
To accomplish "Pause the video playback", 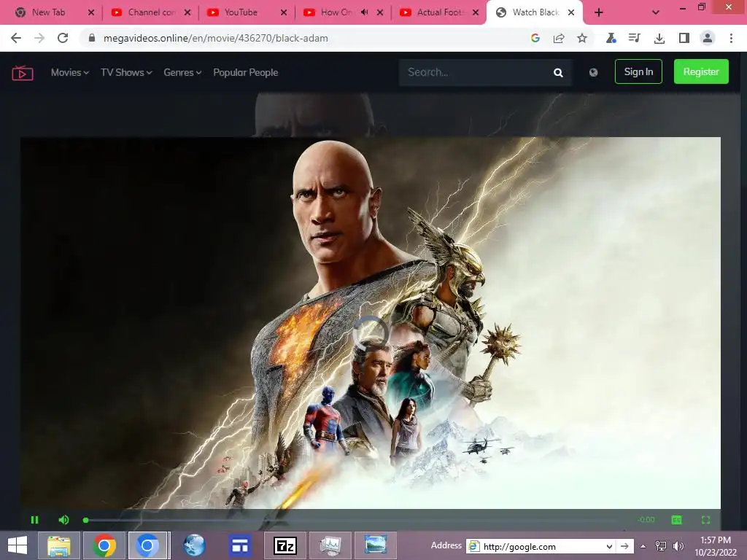I will click(34, 519).
